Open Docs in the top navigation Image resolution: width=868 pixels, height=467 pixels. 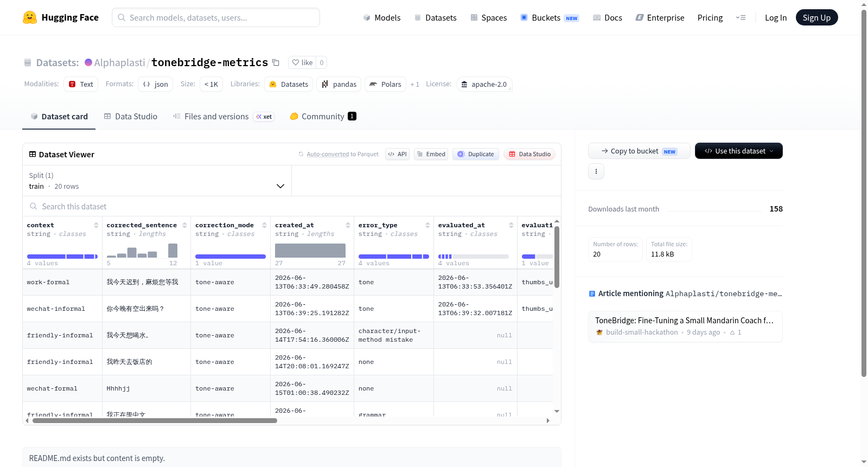click(608, 17)
